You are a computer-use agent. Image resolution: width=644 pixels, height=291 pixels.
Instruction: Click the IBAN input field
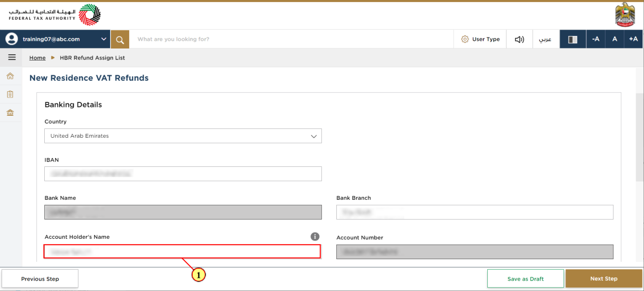[x=183, y=174]
